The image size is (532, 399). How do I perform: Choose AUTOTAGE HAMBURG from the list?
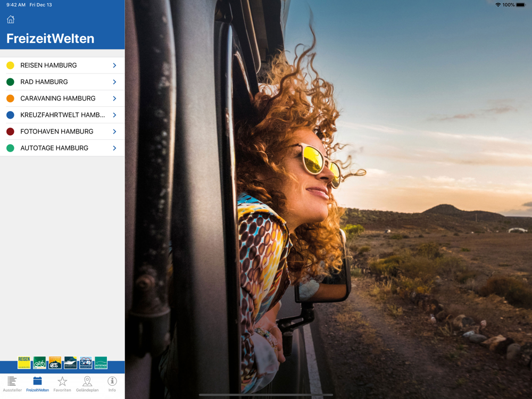coord(54,148)
